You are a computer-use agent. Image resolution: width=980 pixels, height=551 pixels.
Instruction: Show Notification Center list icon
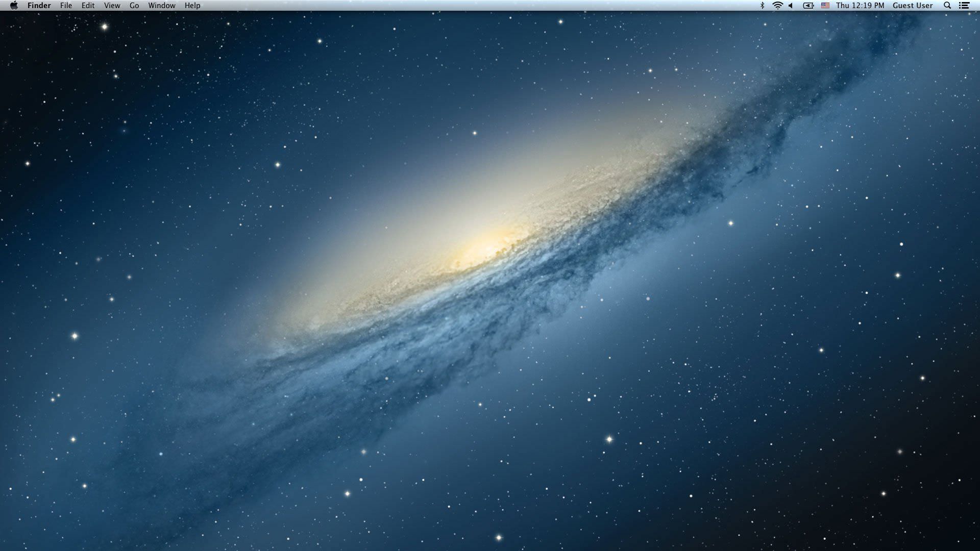tap(964, 6)
